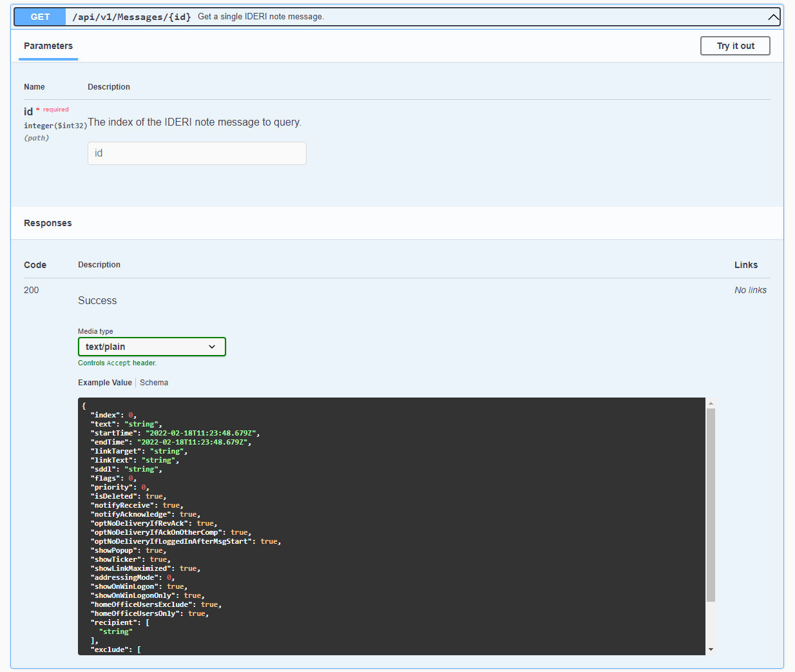Screen dimensions: 795x672
Task: Click the "showOnWinLogonOnly": true line
Action: [148, 595]
